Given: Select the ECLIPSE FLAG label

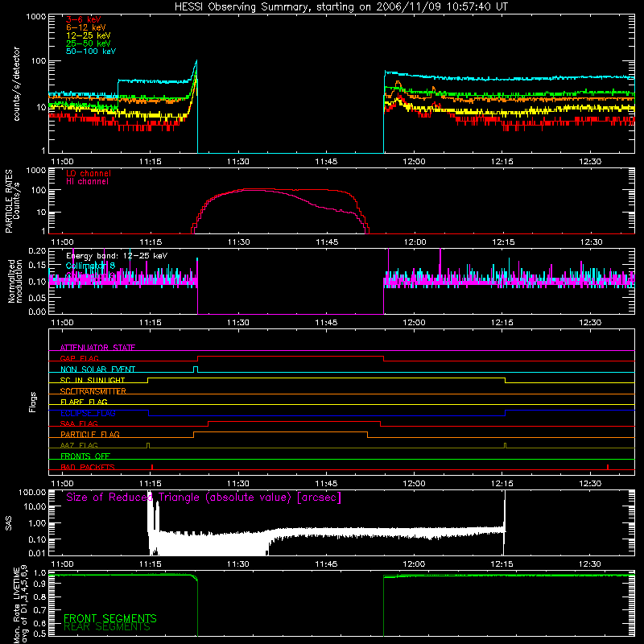Looking at the screenshot, I should tap(88, 413).
